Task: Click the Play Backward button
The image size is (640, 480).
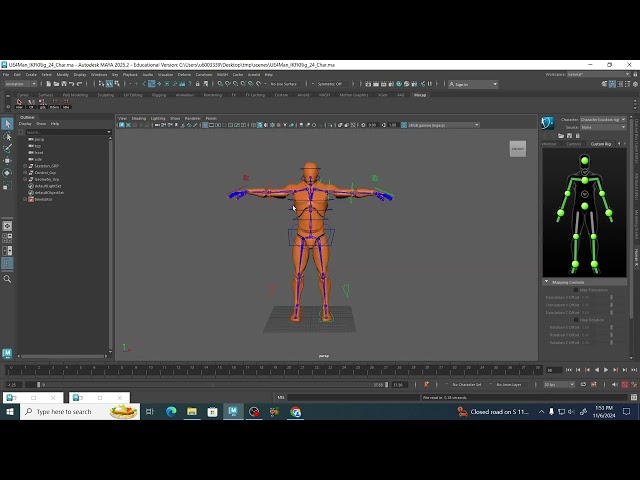Action: pos(596,370)
